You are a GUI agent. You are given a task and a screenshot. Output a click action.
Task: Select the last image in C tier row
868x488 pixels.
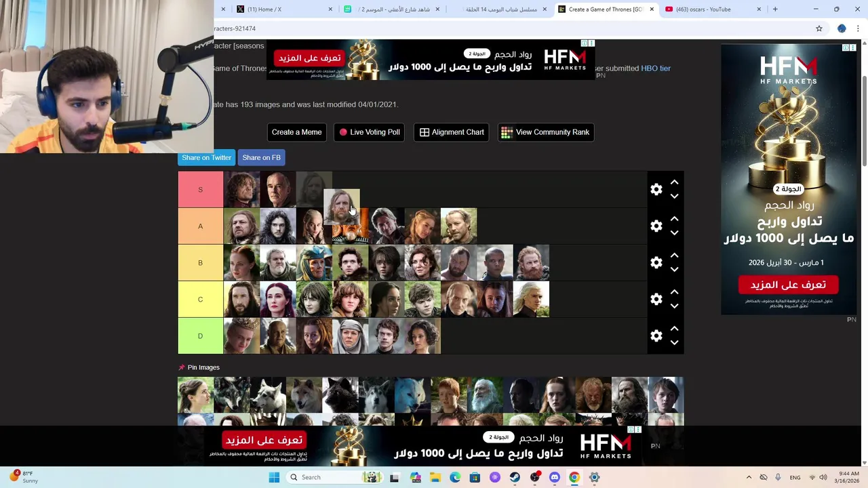532,300
